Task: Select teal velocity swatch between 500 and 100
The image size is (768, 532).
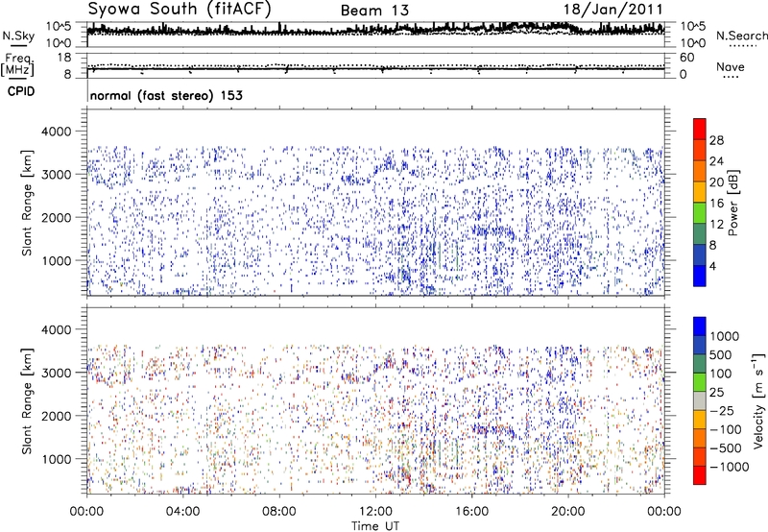Action: [x=700, y=364]
